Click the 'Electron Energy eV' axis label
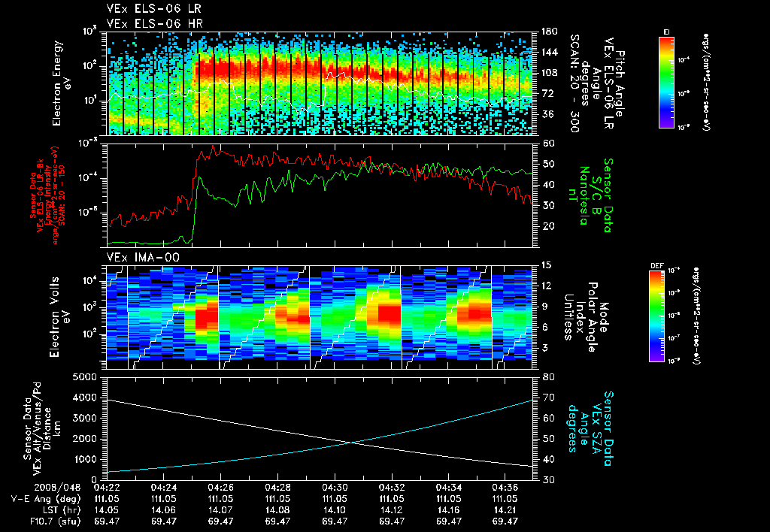The height and width of the screenshot is (532, 770). pyautogui.click(x=61, y=83)
